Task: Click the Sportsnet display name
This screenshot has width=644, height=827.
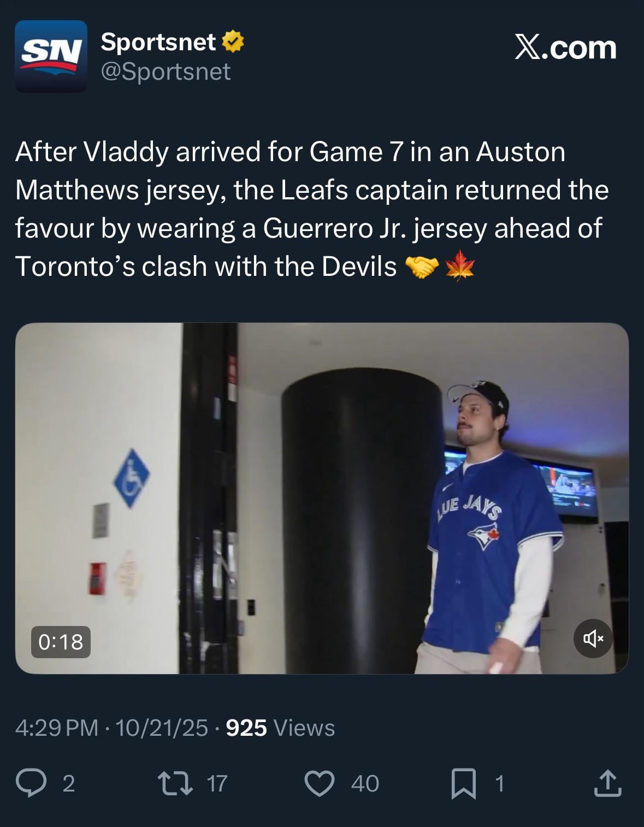Action: [x=158, y=42]
